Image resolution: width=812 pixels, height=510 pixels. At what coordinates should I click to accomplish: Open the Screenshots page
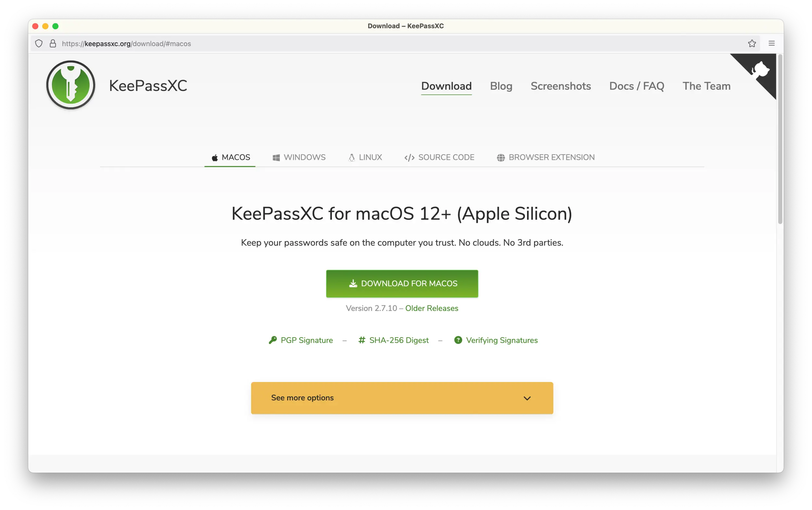(561, 86)
